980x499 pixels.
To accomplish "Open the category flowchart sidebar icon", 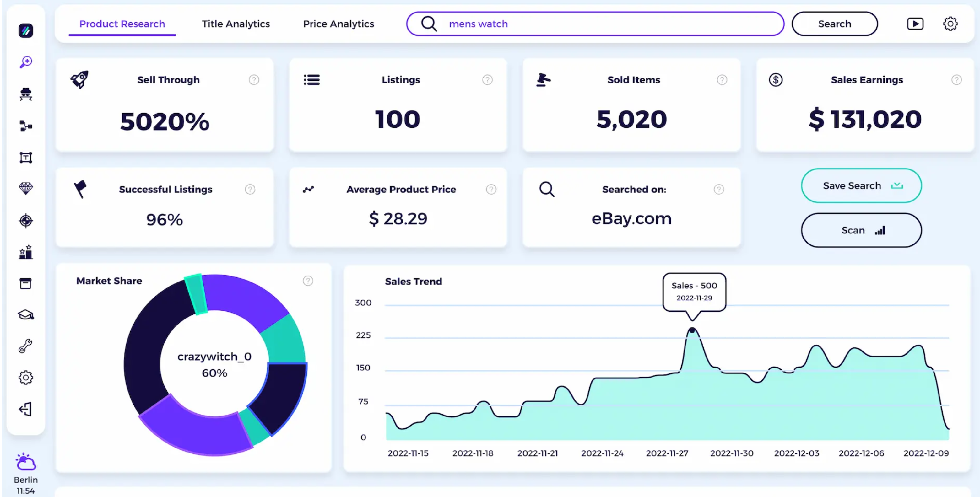I will 26,126.
